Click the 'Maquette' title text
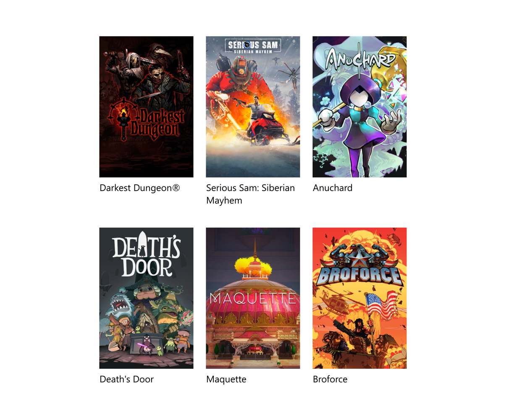The height and width of the screenshot is (420, 506). click(226, 379)
